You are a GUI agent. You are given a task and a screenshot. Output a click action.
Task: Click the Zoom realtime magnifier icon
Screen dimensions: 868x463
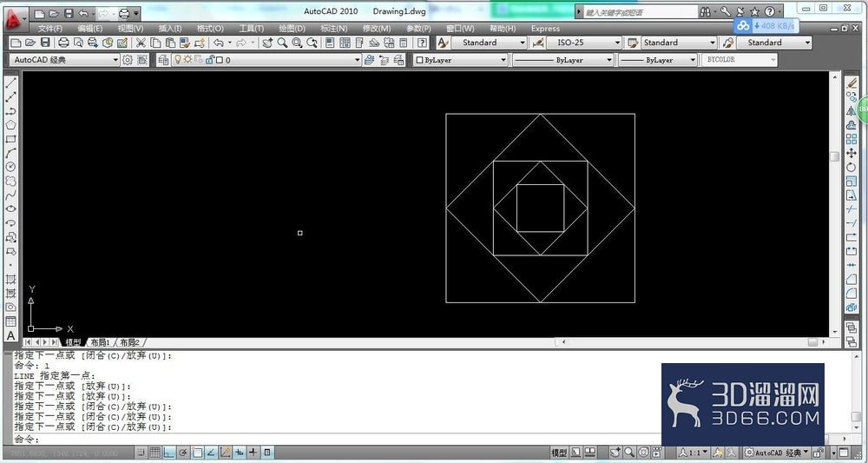pos(282,43)
